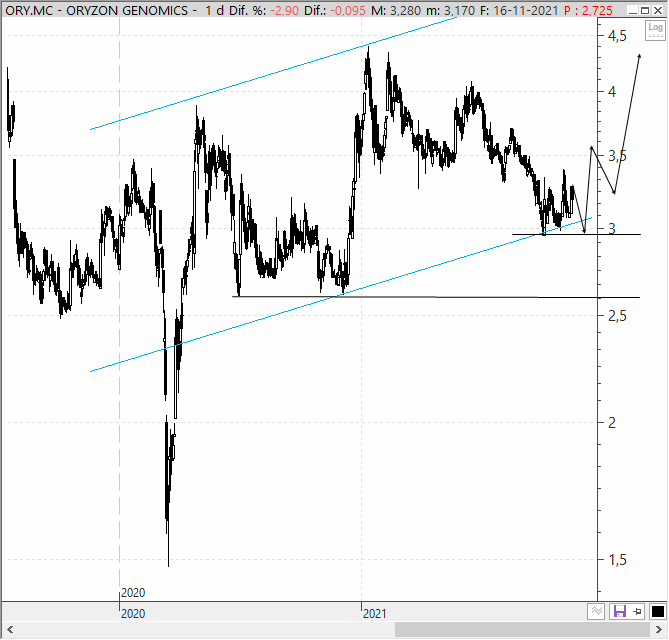Click the 4 price axis label
The height and width of the screenshot is (640, 669).
click(x=612, y=92)
